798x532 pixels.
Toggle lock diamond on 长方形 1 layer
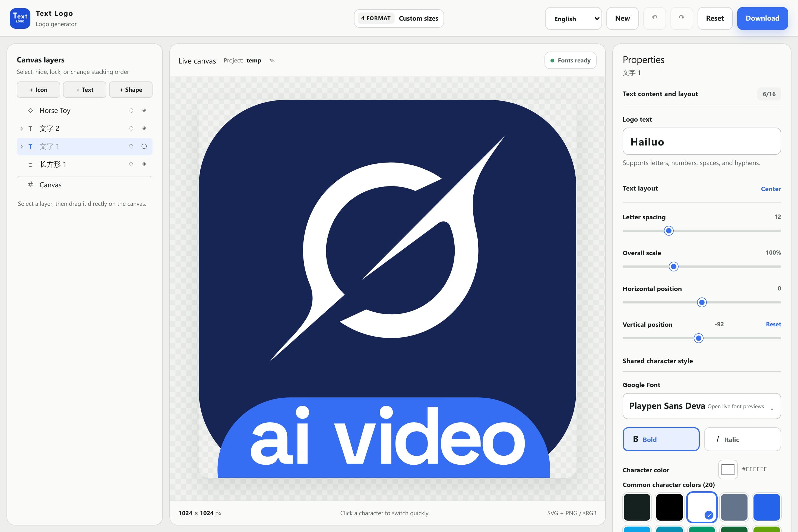(x=131, y=164)
